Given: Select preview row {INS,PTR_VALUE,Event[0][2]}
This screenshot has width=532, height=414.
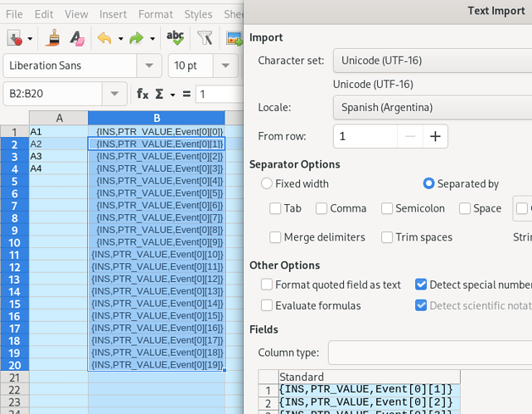Looking at the screenshot, I should (x=369, y=402).
